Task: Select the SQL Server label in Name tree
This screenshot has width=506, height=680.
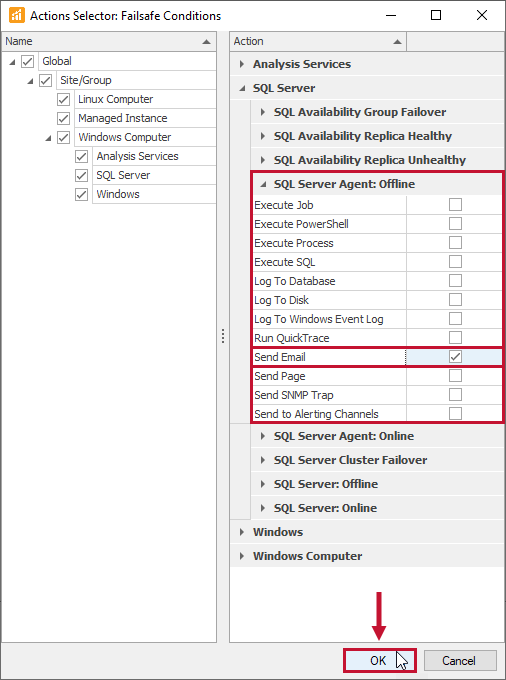Action: click(x=123, y=175)
